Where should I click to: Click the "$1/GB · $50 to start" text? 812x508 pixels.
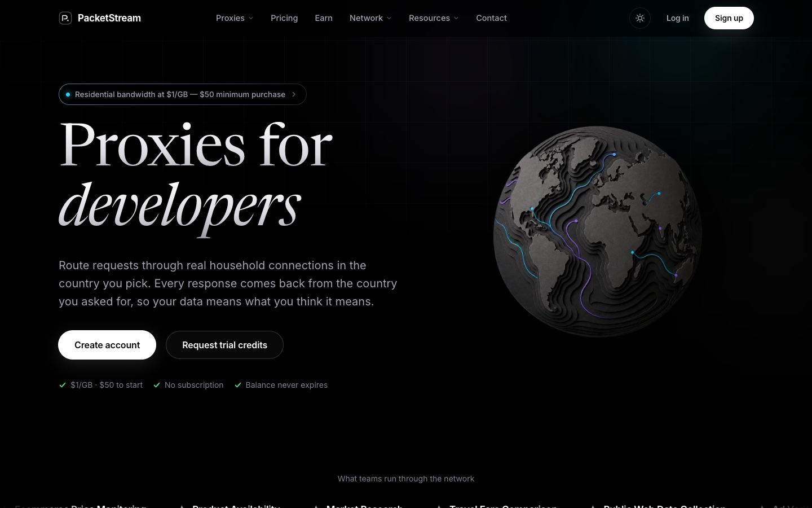pyautogui.click(x=107, y=385)
